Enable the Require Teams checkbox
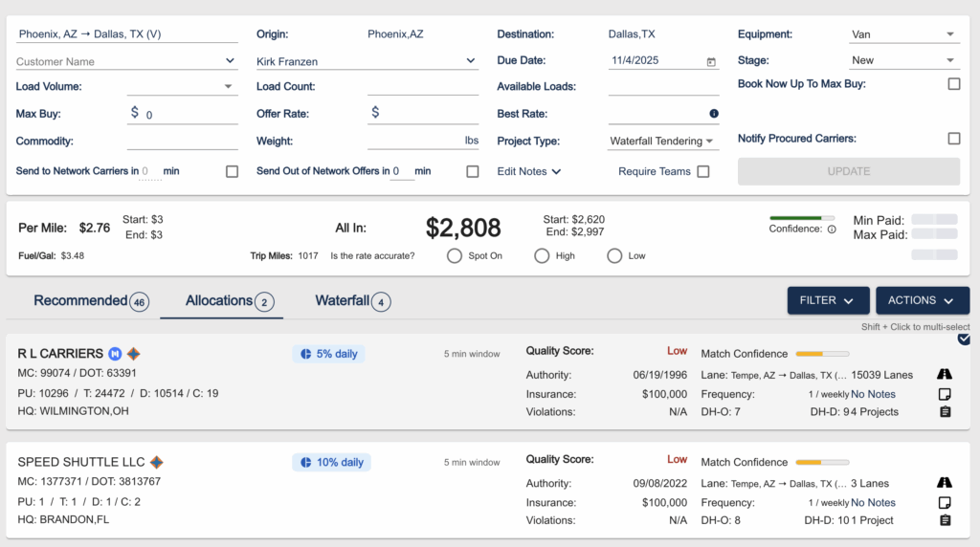This screenshot has height=547, width=980. 703,172
